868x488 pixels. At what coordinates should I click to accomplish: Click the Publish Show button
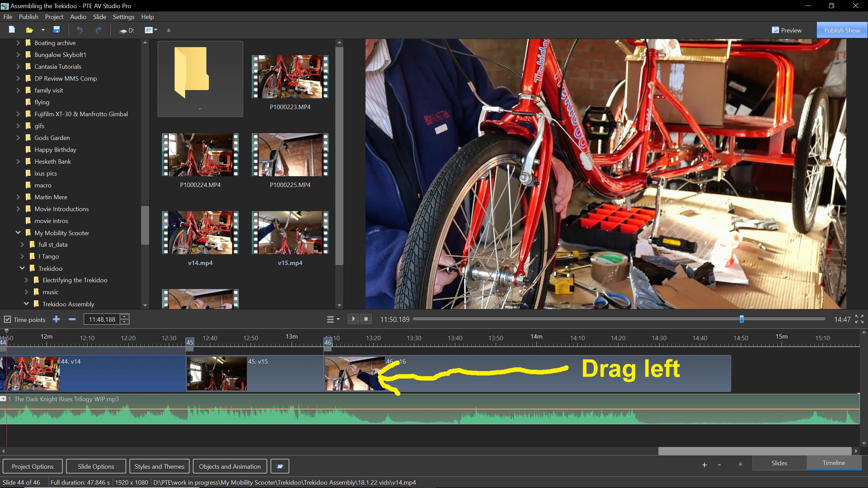pyautogui.click(x=842, y=30)
